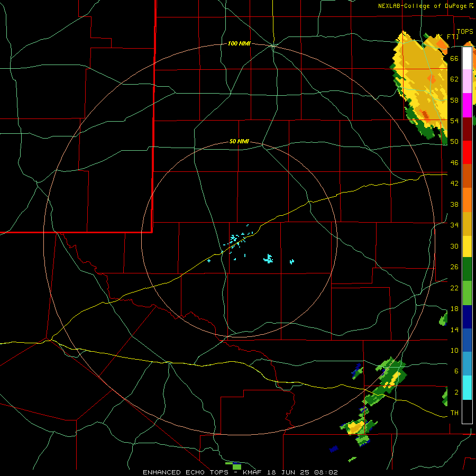Click legend value "50"
Image resolution: width=476 pixels, height=476 pixels.
point(454,141)
